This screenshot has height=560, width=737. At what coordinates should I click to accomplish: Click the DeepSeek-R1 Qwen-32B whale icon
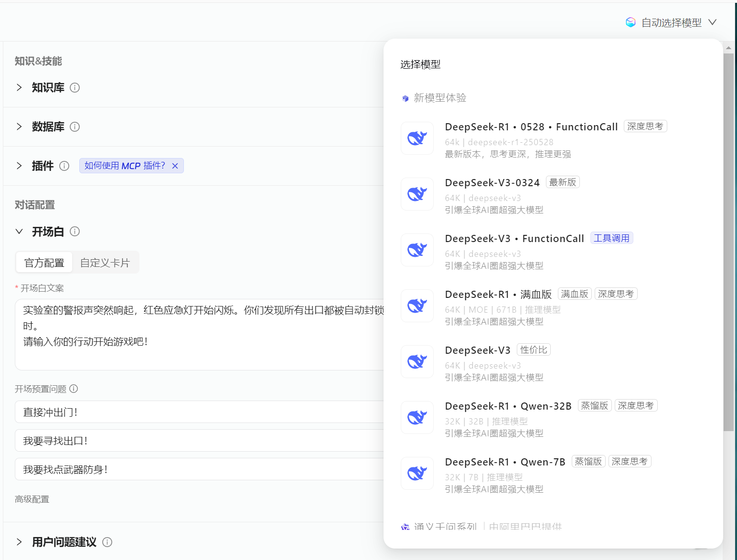tap(417, 418)
